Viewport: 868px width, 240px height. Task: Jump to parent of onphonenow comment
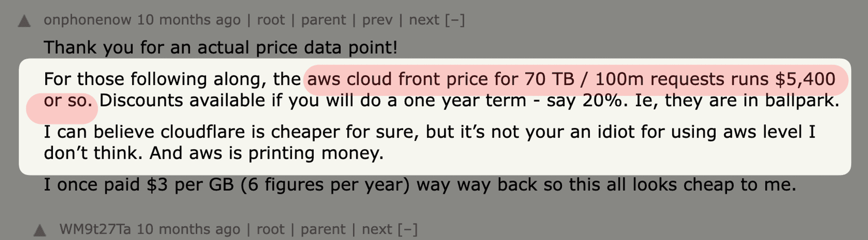click(323, 20)
